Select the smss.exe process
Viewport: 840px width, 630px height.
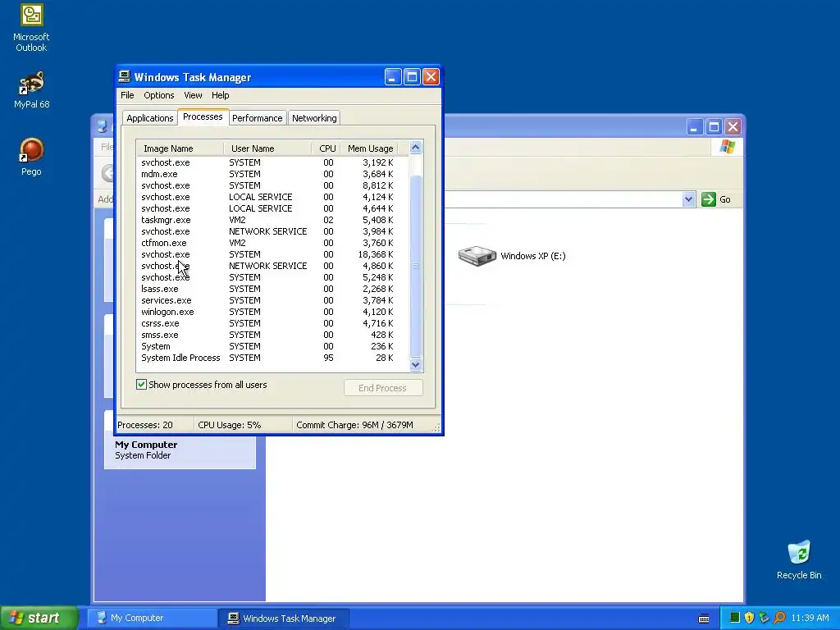(272, 335)
